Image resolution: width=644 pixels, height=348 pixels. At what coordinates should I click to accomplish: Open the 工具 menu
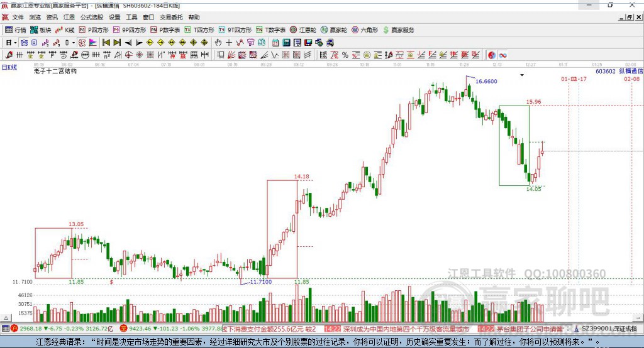point(131,17)
